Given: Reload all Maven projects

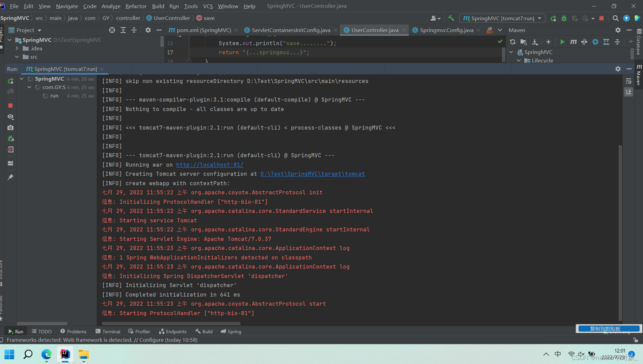Looking at the screenshot, I should (x=513, y=42).
